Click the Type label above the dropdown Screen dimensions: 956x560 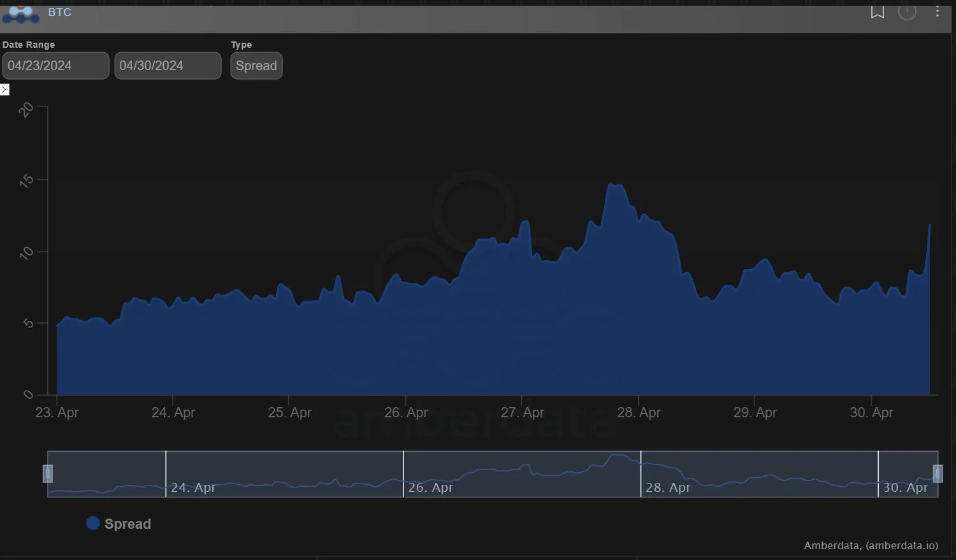[x=242, y=45]
